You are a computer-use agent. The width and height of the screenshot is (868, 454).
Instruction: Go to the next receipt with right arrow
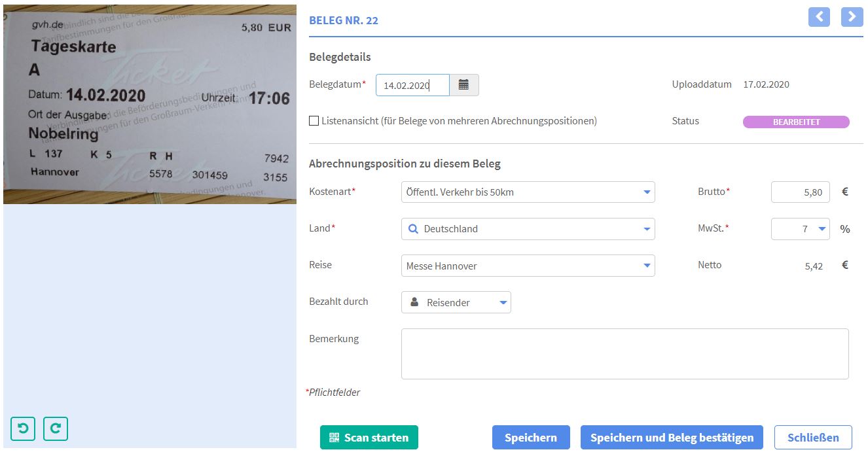coord(852,17)
